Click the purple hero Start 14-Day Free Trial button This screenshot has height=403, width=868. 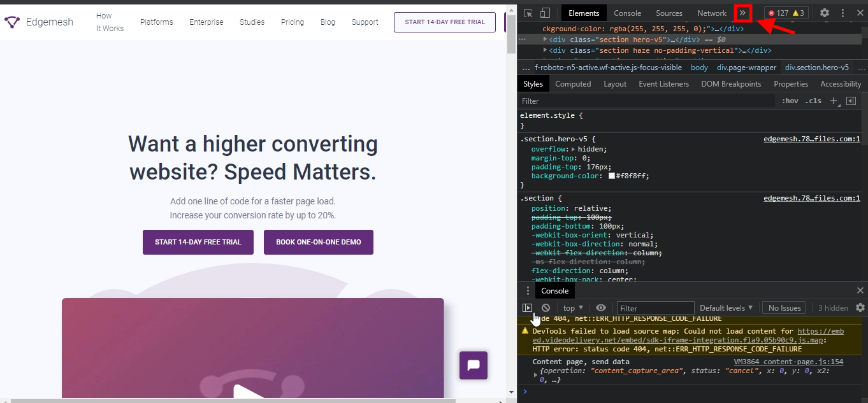click(198, 242)
